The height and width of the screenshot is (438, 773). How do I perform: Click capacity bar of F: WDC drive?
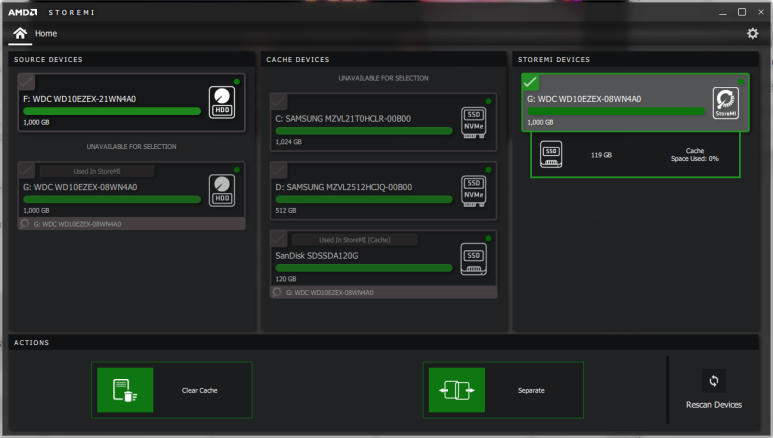(112, 111)
